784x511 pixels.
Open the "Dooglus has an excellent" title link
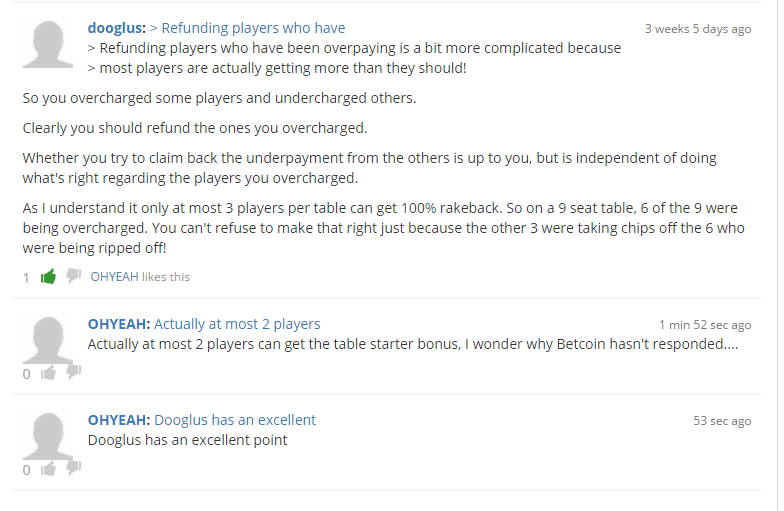tap(235, 420)
